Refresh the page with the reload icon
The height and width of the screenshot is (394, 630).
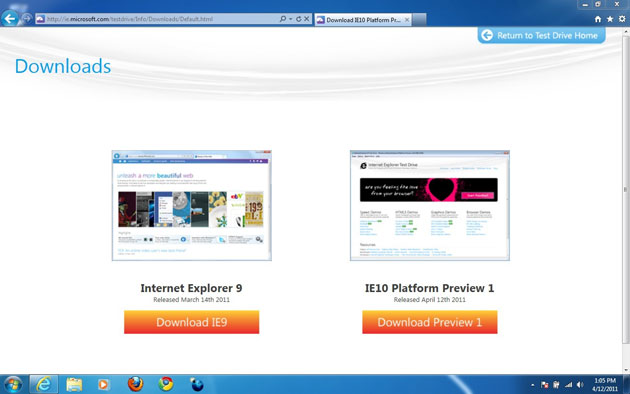(x=299, y=19)
